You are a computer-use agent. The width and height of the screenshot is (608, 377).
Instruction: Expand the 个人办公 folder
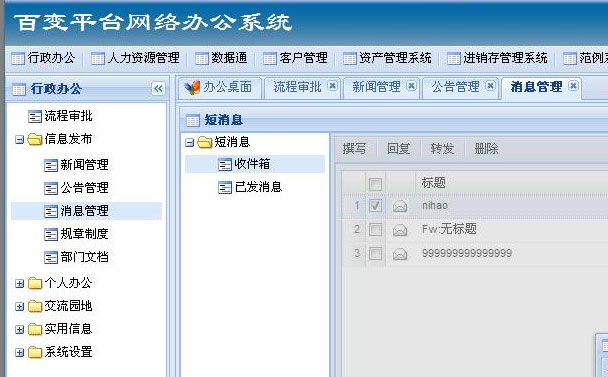click(x=19, y=284)
